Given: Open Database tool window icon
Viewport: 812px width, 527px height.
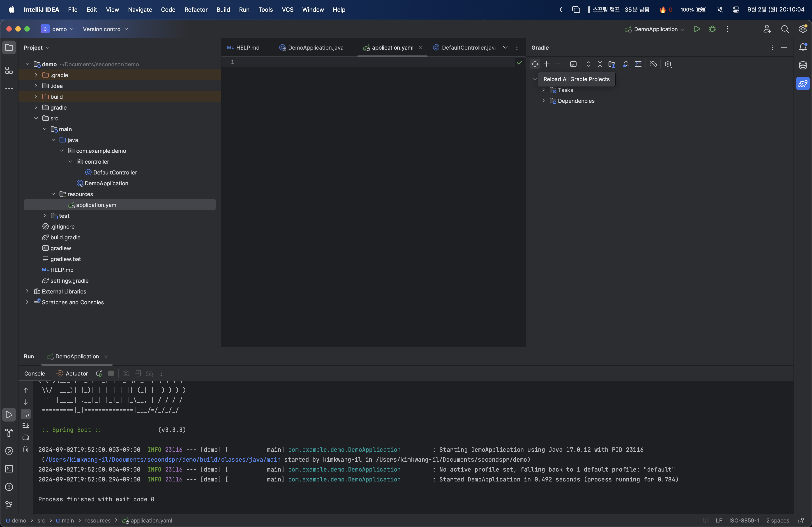Looking at the screenshot, I should tap(803, 65).
